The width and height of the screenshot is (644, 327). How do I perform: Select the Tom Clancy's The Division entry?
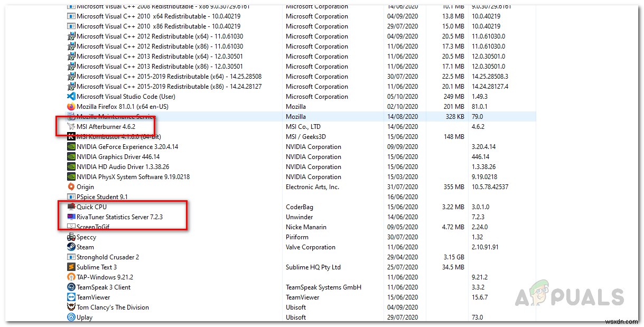(x=111, y=307)
